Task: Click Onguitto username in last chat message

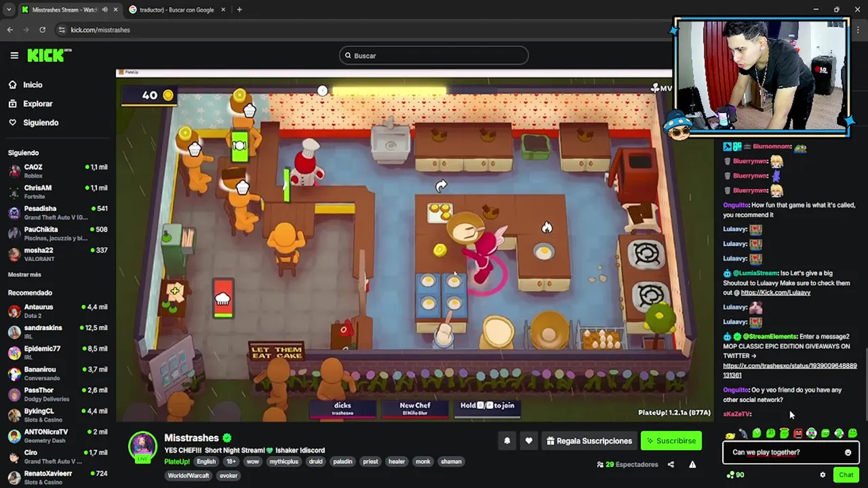Action: [x=736, y=390]
